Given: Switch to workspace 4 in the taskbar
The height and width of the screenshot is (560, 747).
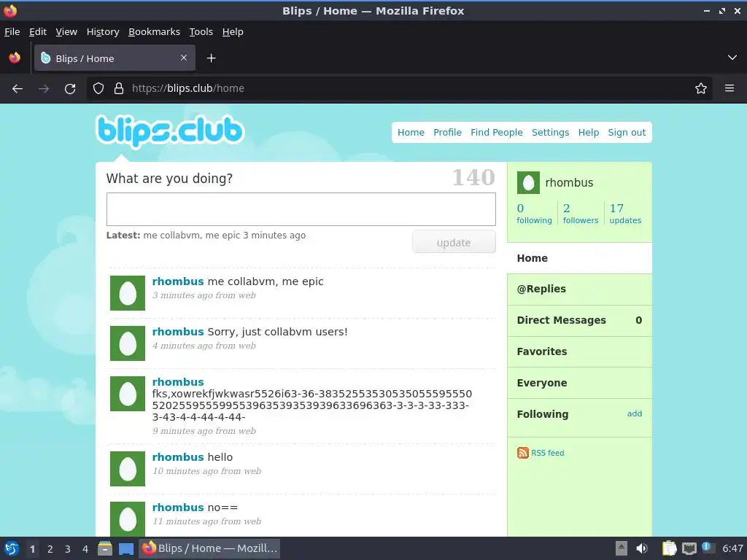Looking at the screenshot, I should (x=85, y=549).
